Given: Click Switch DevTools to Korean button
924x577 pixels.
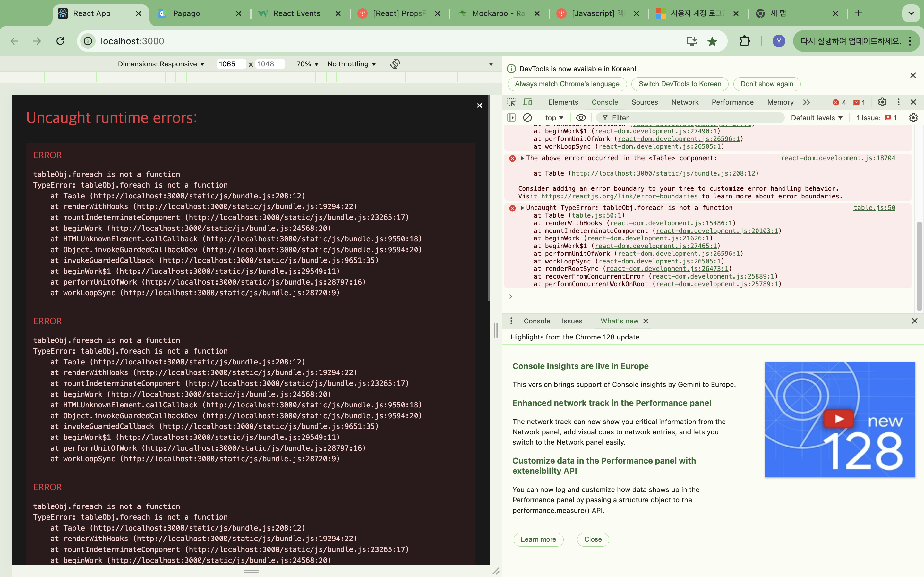Looking at the screenshot, I should (x=680, y=84).
